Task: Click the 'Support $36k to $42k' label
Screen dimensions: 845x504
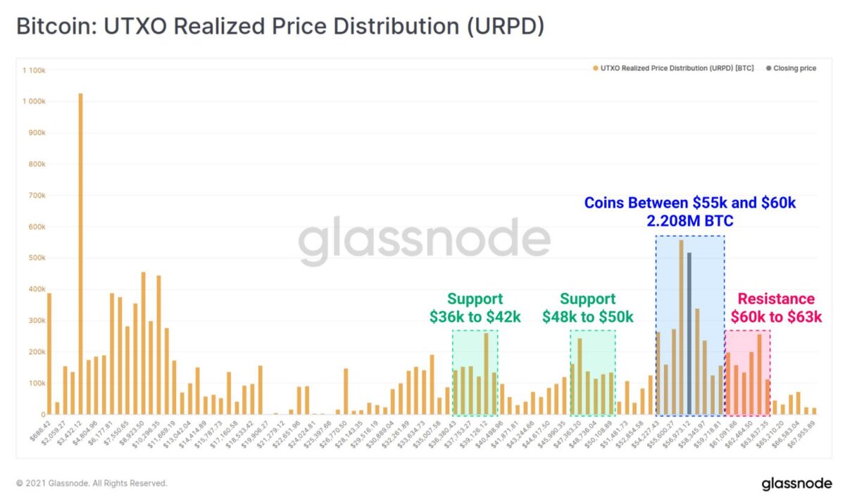Action: pos(475,308)
